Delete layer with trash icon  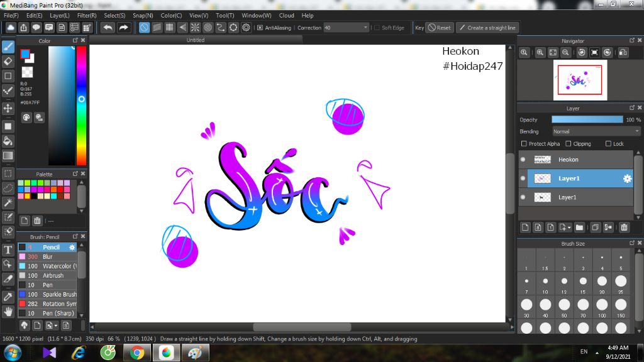click(625, 228)
